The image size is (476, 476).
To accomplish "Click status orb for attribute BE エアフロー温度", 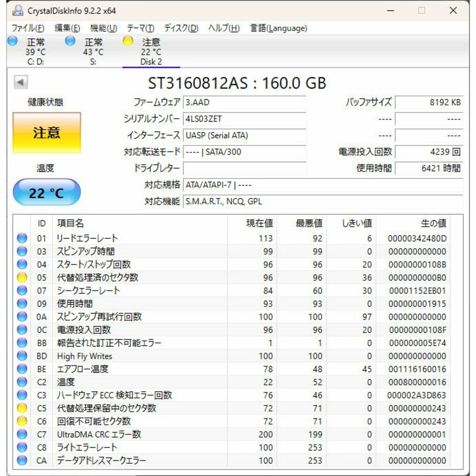I will (x=22, y=368).
